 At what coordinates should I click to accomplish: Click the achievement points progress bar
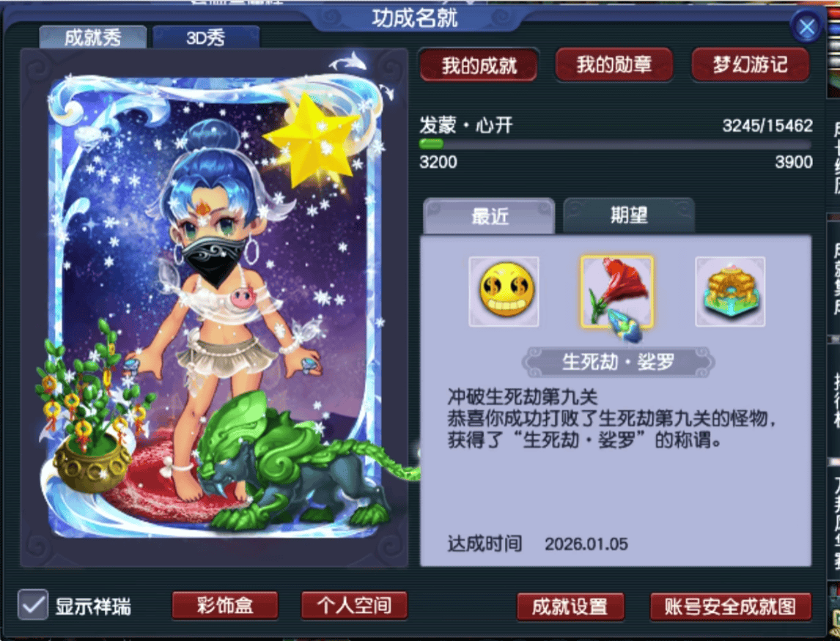click(x=615, y=144)
